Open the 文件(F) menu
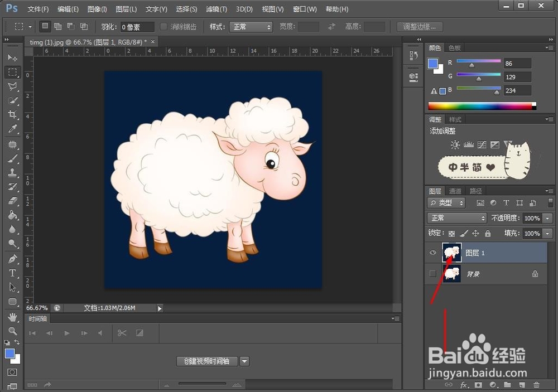Screen dimensions: 558x392 [x=38, y=9]
